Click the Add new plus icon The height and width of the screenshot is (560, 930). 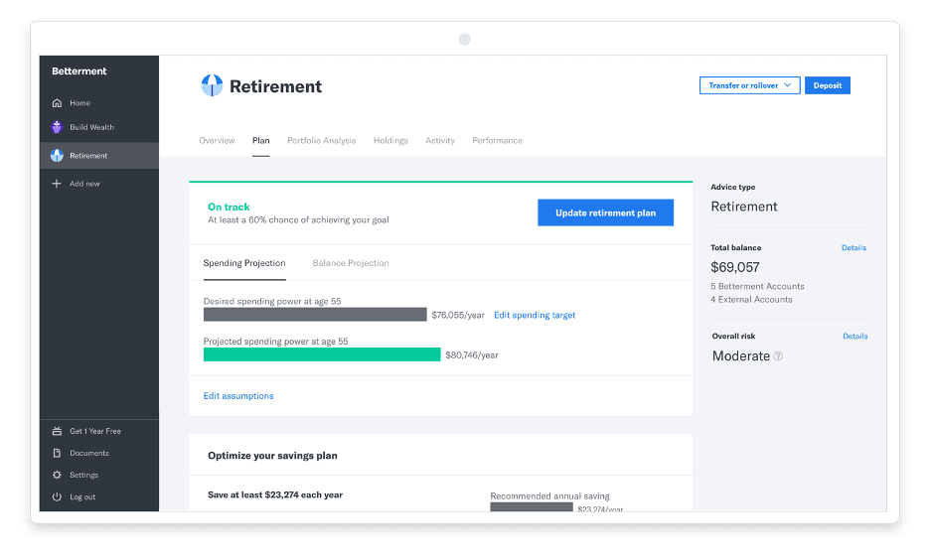pyautogui.click(x=57, y=184)
